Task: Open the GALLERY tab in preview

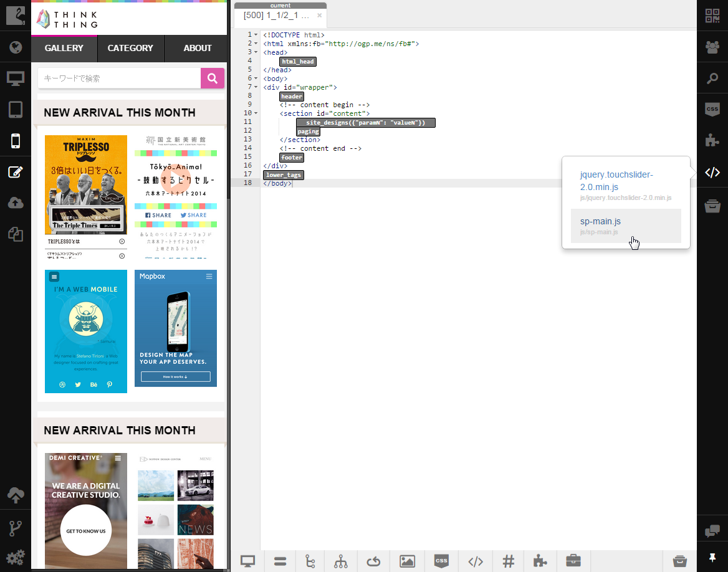Action: coord(64,48)
